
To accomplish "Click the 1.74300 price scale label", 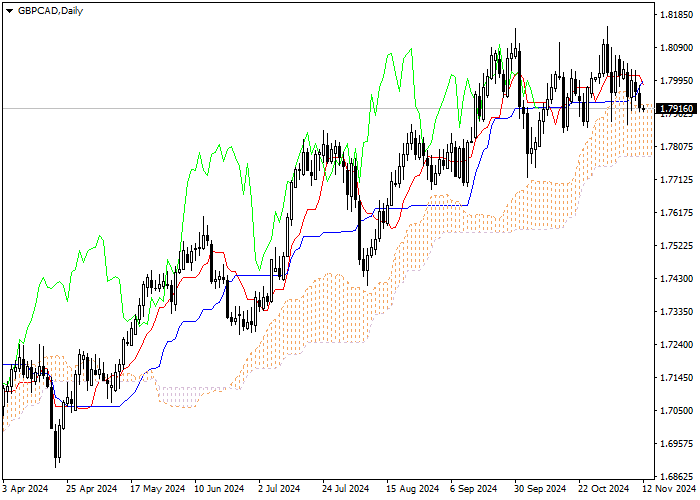I will (x=676, y=279).
